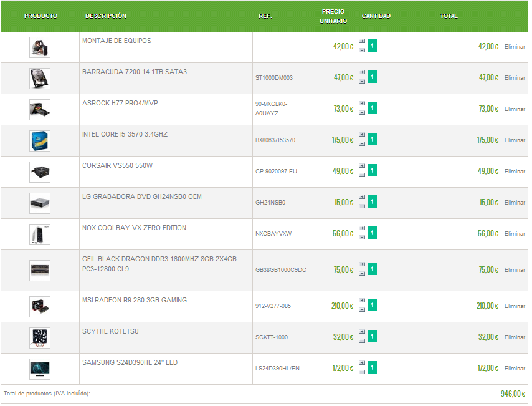
Task: Select reference code BX80637I53570
Action: pyautogui.click(x=275, y=141)
